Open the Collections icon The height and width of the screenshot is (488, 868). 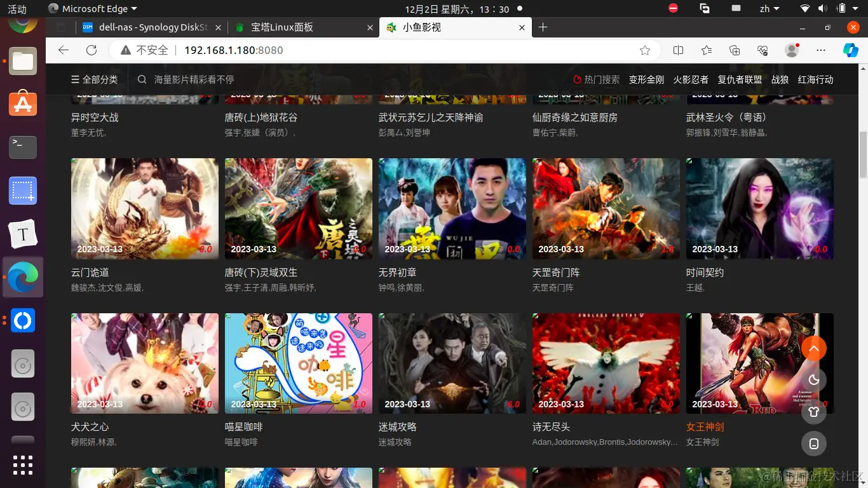click(735, 50)
